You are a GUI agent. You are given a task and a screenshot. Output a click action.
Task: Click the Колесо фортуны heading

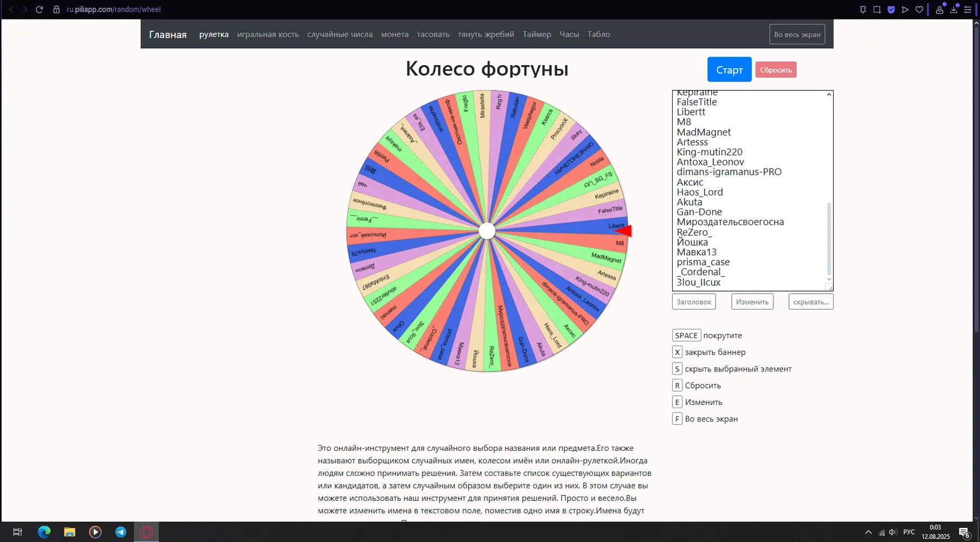487,69
